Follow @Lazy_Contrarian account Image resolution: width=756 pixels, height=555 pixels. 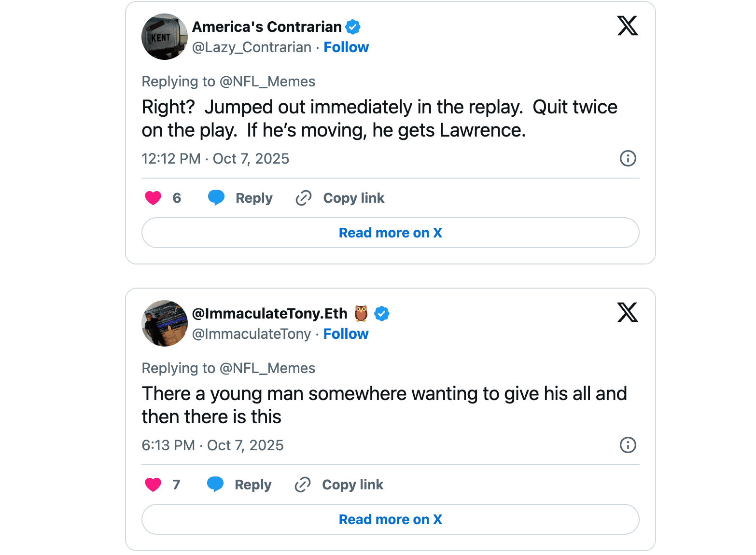pos(346,47)
